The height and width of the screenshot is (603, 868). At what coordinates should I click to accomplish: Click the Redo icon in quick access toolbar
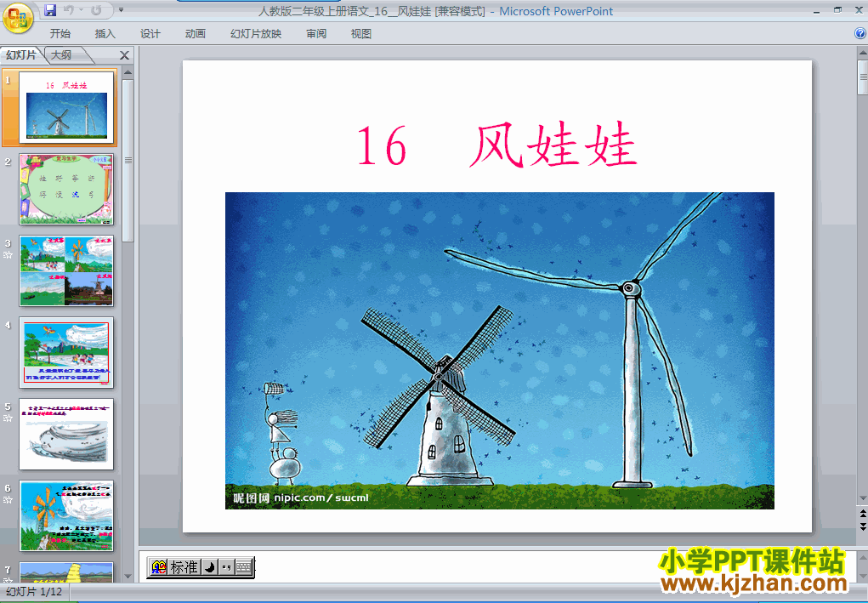tap(96, 10)
